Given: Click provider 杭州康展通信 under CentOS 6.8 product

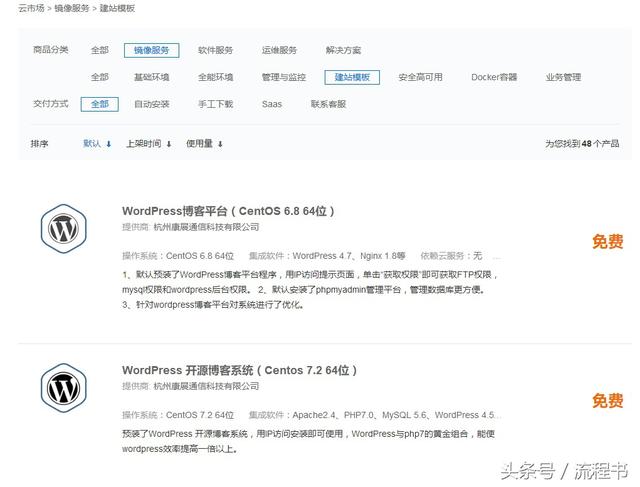Looking at the screenshot, I should click(x=206, y=227).
